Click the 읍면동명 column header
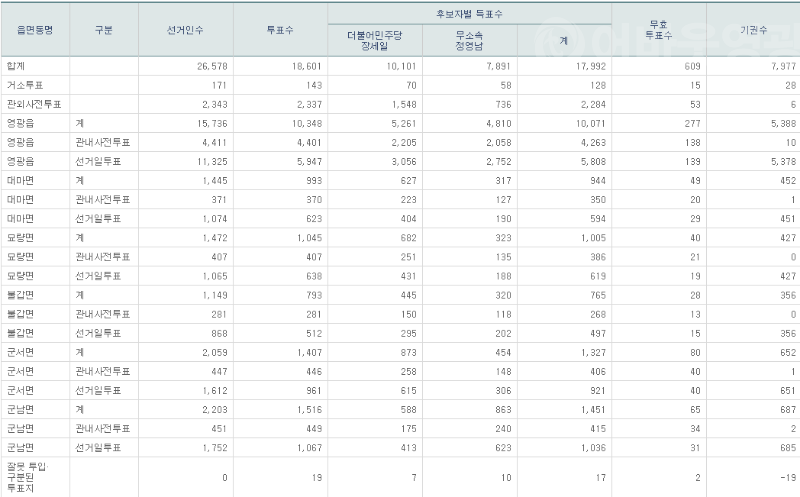Viewport: 800px width, 497px height. [x=35, y=29]
